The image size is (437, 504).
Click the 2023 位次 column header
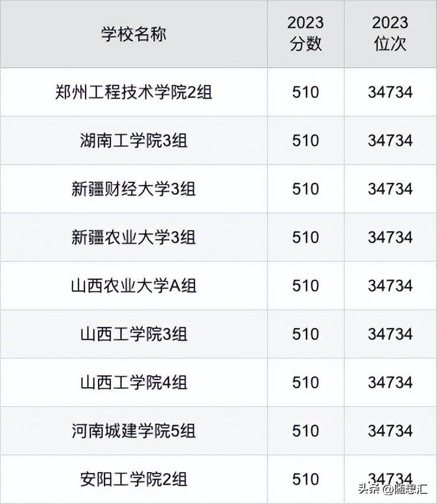(x=390, y=34)
